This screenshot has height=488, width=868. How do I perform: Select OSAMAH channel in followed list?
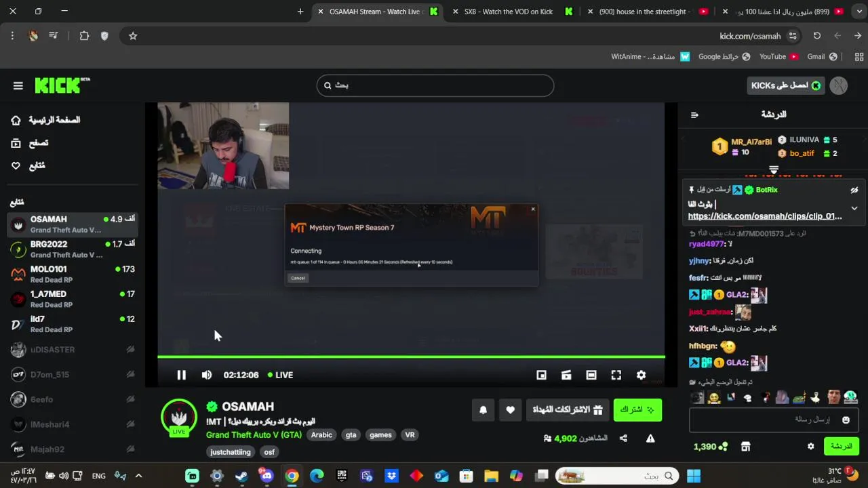[73, 224]
